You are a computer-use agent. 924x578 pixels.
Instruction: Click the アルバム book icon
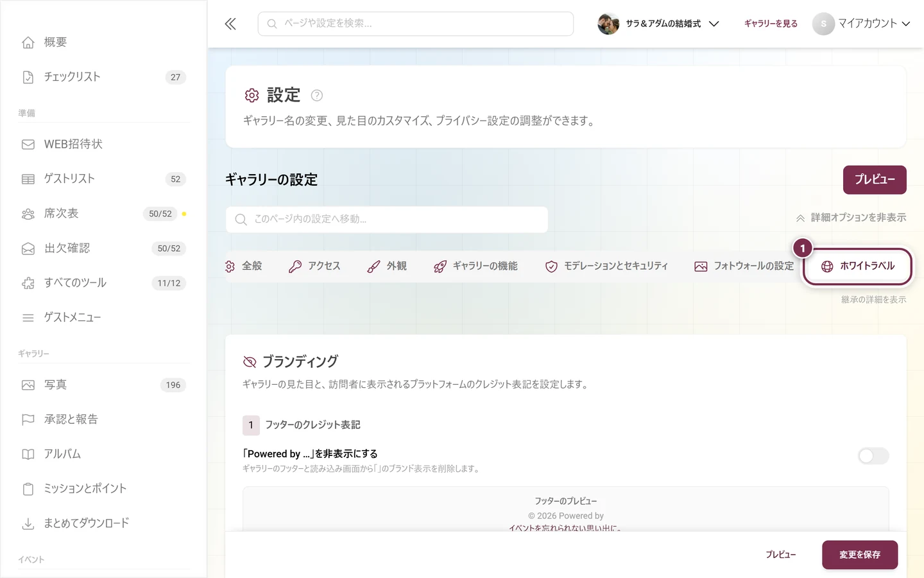tap(28, 455)
